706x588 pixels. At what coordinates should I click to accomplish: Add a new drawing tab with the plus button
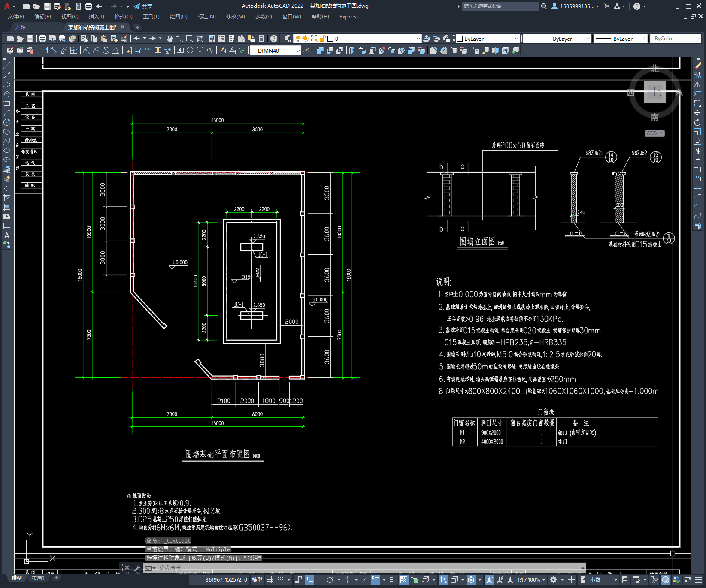pos(138,27)
